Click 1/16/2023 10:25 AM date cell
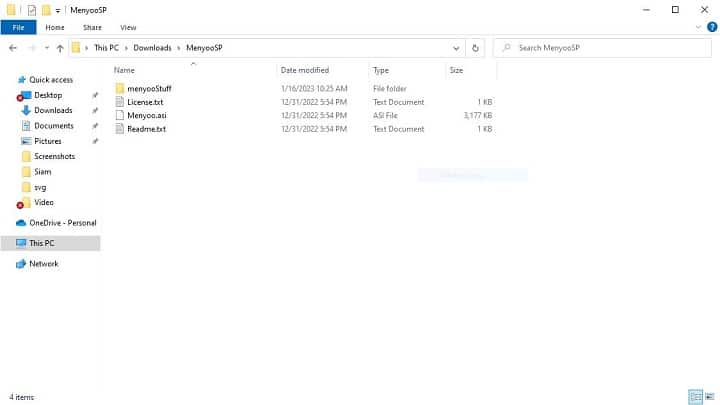Viewport: 720px width, 405px height. [x=314, y=88]
